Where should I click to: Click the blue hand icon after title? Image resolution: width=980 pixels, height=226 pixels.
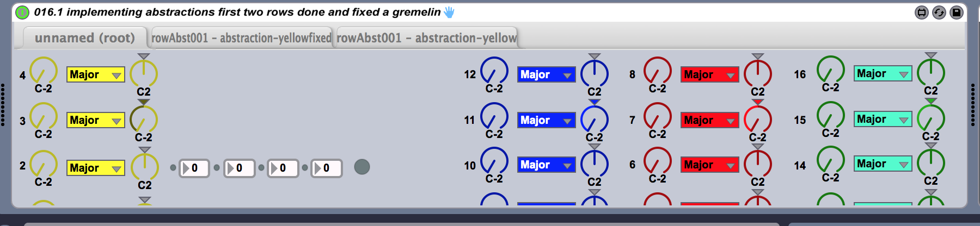click(449, 12)
